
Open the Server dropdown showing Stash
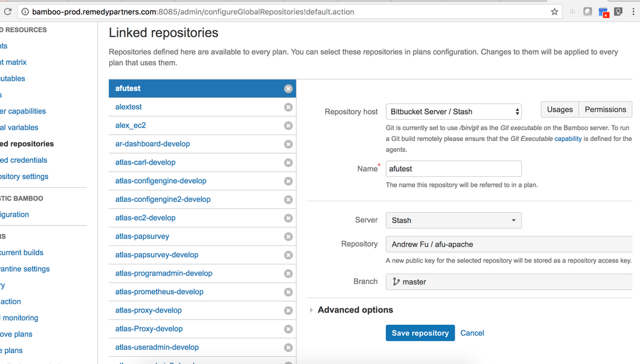453,220
